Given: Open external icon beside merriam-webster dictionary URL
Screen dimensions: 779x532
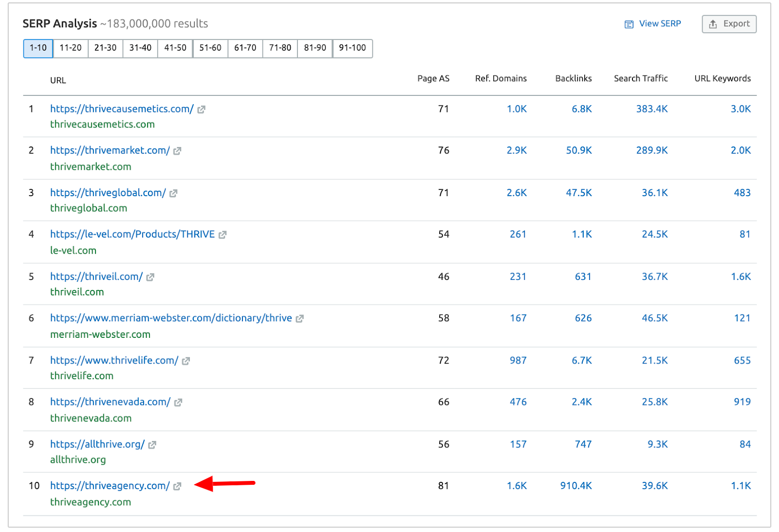Looking at the screenshot, I should (299, 318).
